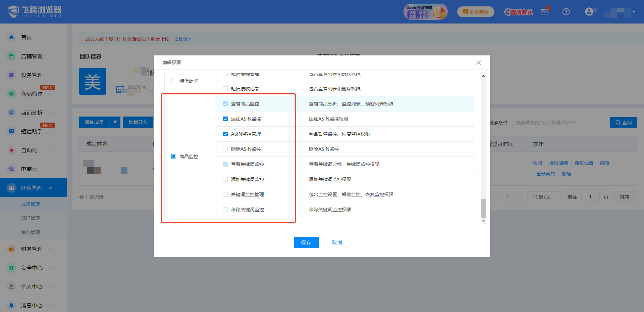
Task: Open the 商品监控 sidebar section
Action: click(x=32, y=94)
